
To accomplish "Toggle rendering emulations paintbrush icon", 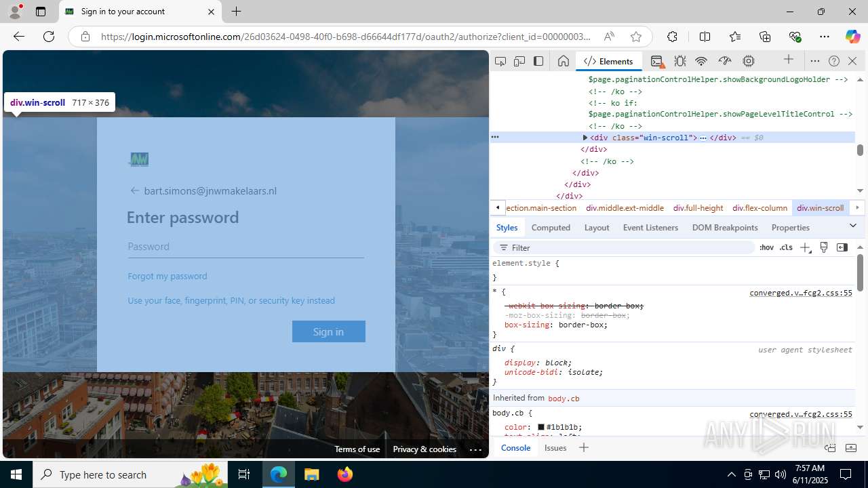I will point(824,247).
